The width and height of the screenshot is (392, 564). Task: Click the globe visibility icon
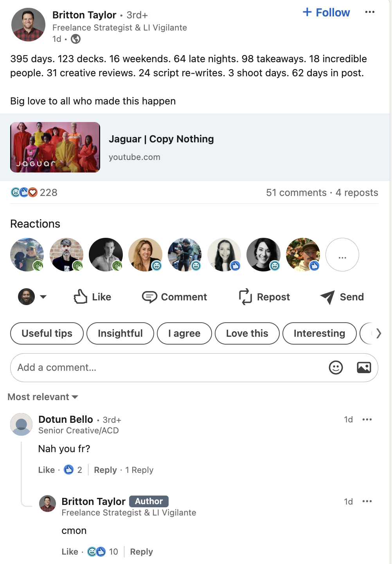(x=76, y=39)
